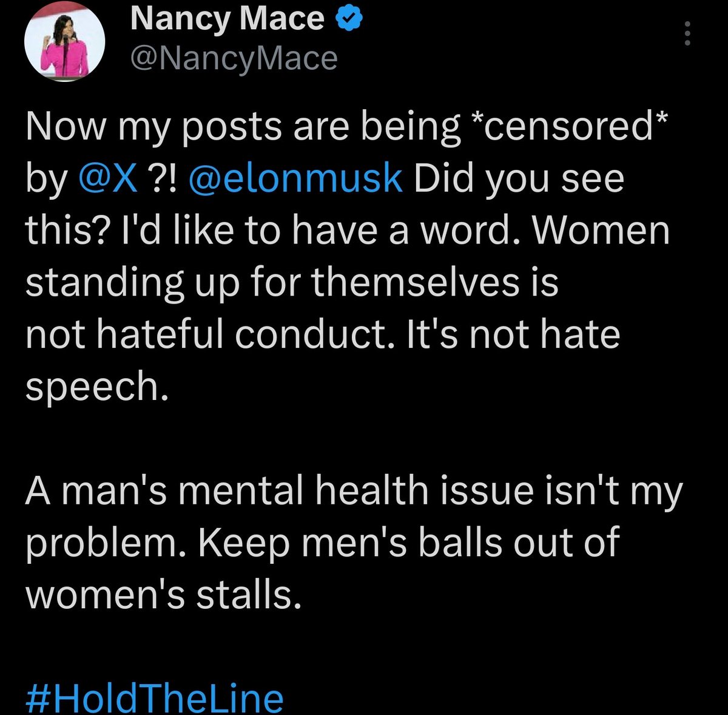
Task: Open the tweet's three-dot more options menu
Action: 687,34
